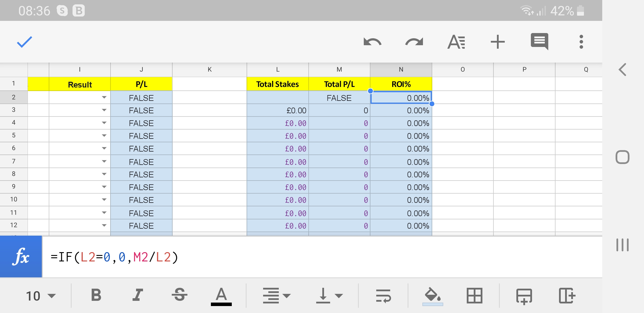Tap the insert column icon
The height and width of the screenshot is (313, 644).
(567, 296)
